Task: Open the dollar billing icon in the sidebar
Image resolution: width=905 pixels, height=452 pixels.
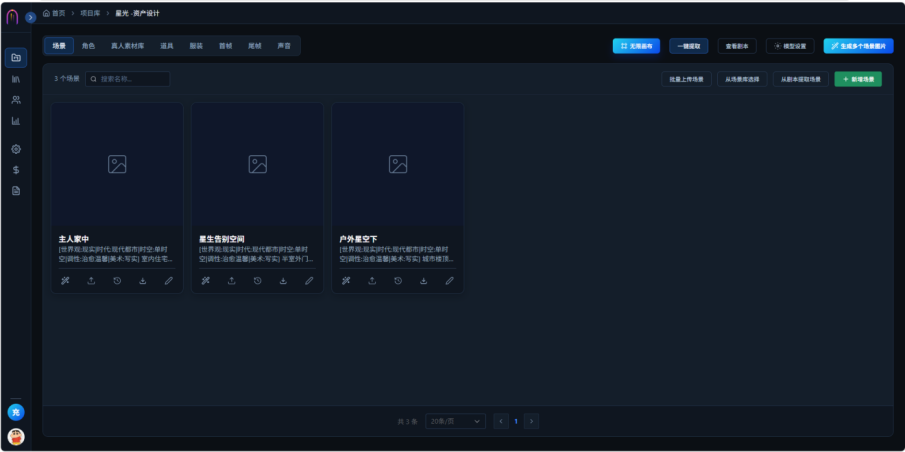Action: [16, 170]
